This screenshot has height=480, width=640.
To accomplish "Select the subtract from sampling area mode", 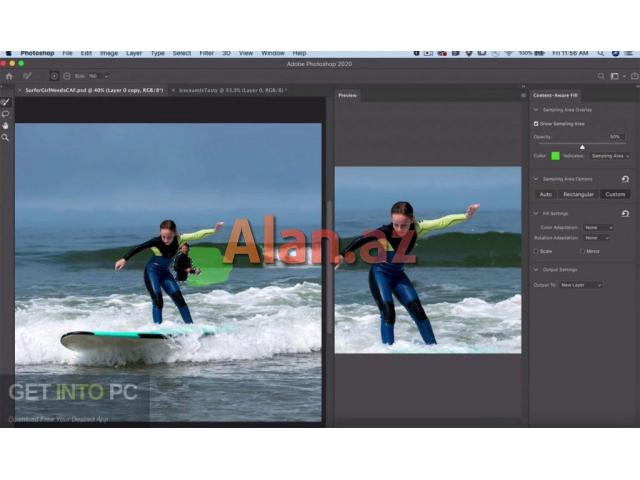I will tap(67, 76).
